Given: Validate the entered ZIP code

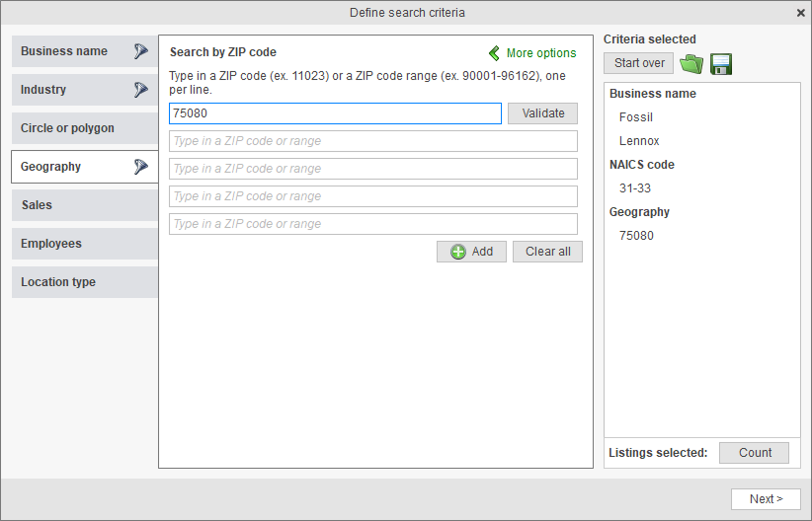Looking at the screenshot, I should point(543,113).
